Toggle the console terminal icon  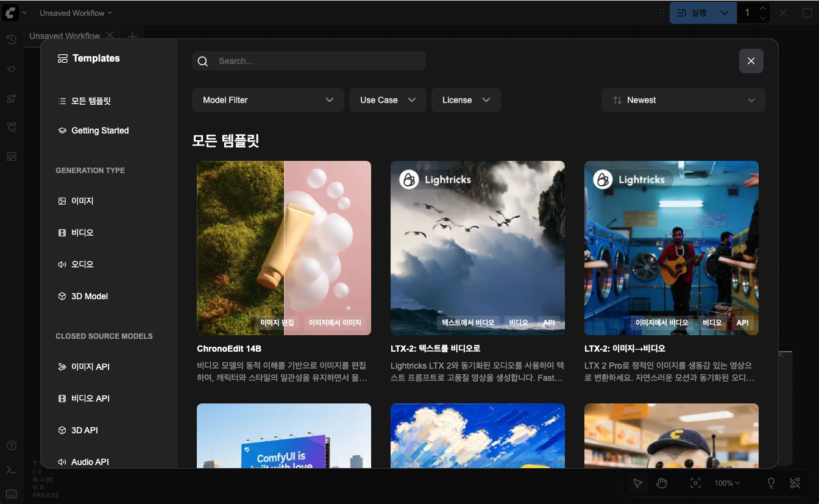click(x=12, y=469)
